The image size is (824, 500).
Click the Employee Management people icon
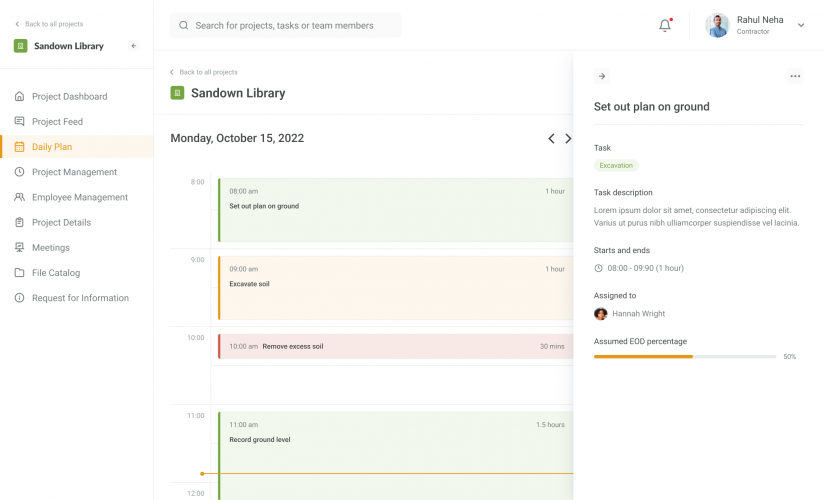(19, 197)
